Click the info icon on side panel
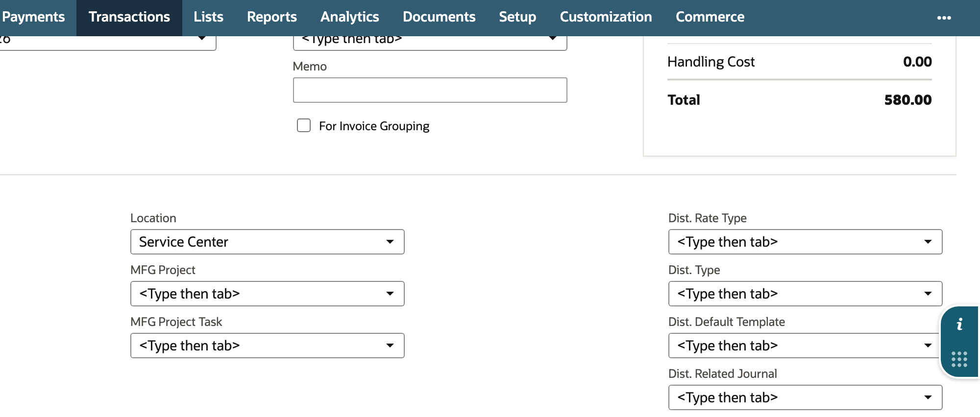Image resolution: width=980 pixels, height=417 pixels. (959, 324)
